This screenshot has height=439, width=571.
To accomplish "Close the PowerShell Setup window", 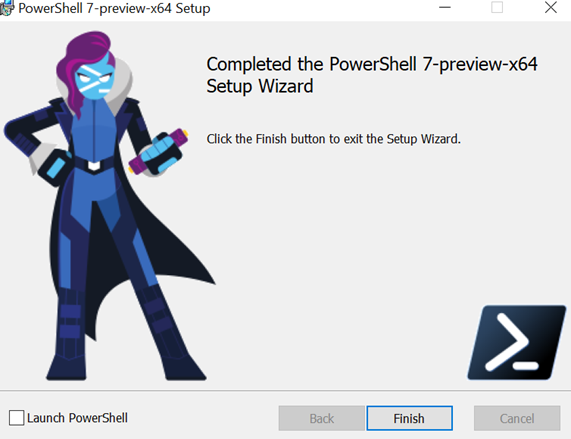I will (551, 7).
